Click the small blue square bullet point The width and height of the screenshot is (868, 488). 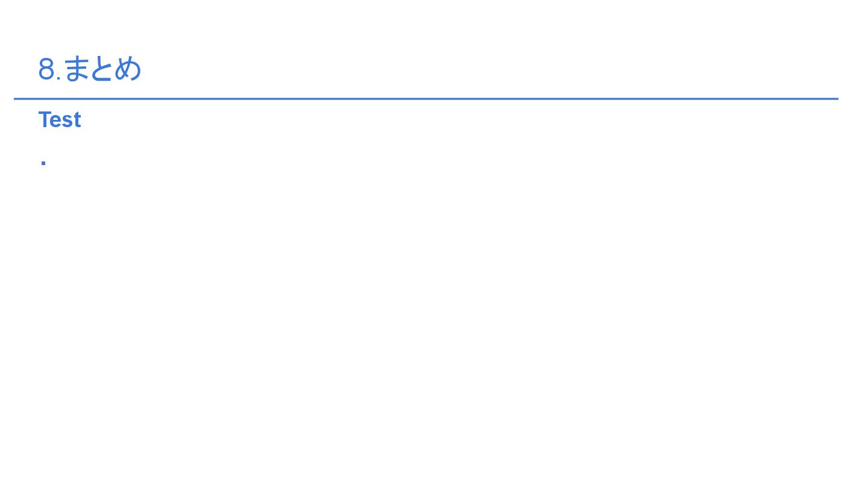(43, 163)
